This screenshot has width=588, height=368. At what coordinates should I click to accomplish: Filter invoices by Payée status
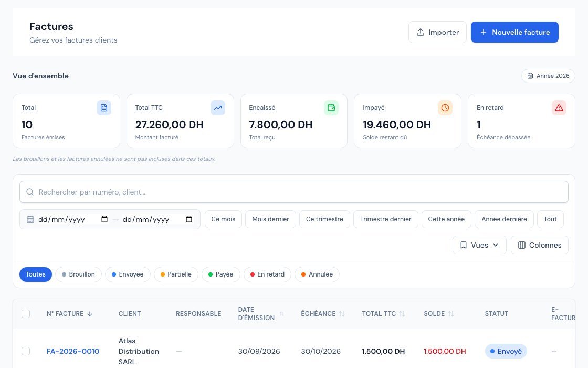point(221,274)
